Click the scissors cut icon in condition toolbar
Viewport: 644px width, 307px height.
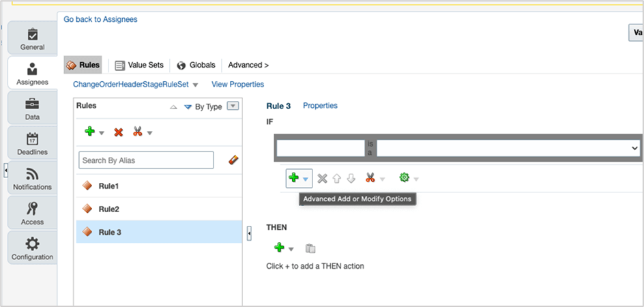370,177
